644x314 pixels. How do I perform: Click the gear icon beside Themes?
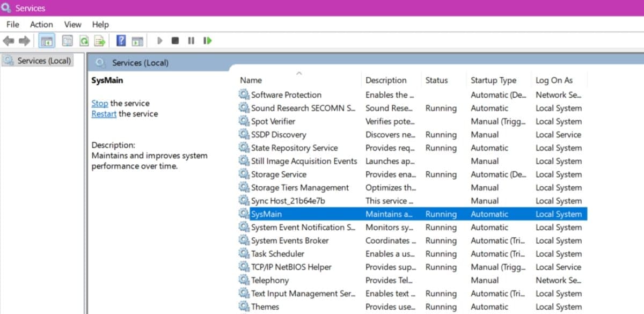tap(244, 306)
